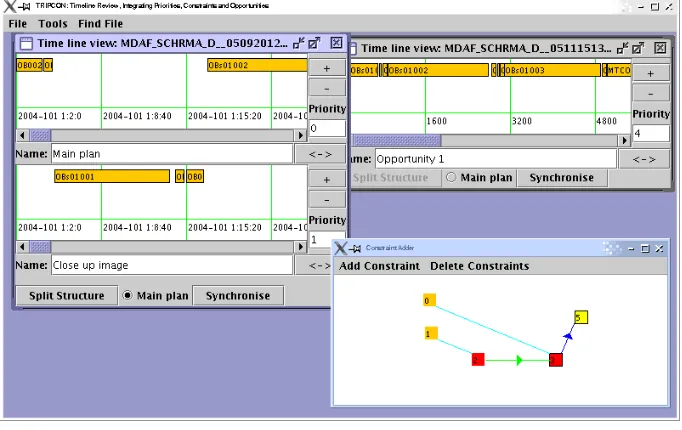
Task: Select OBs01001 block in Close up image timeline
Action: 112,177
